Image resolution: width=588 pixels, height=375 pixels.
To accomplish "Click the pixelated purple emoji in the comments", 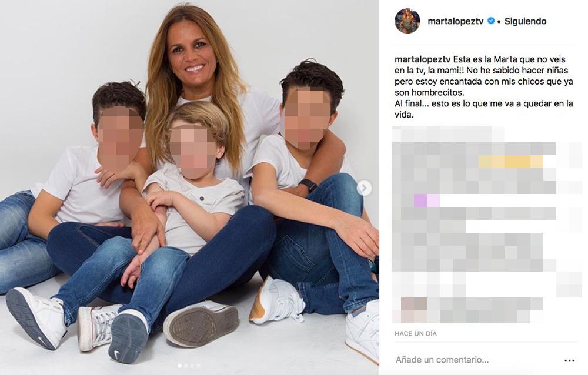I will pyautogui.click(x=427, y=200).
